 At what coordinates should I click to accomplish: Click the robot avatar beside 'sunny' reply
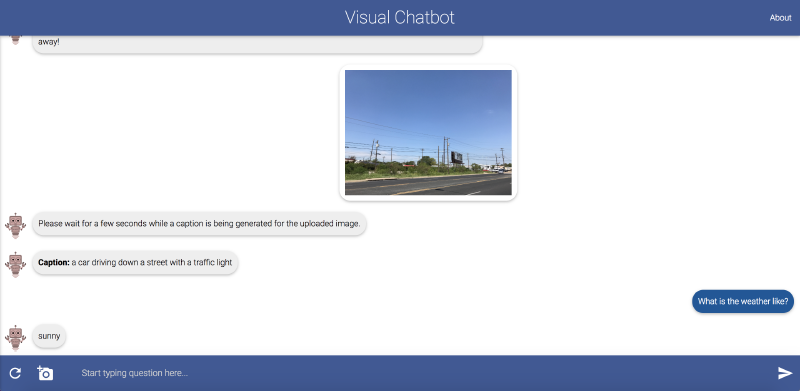(15, 338)
